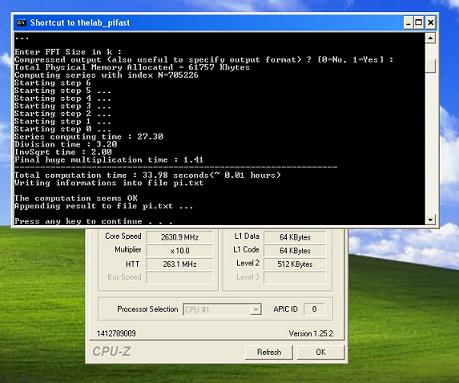Image resolution: width=459 pixels, height=383 pixels.
Task: Open the CPU #1 combo box
Action: [x=222, y=310]
